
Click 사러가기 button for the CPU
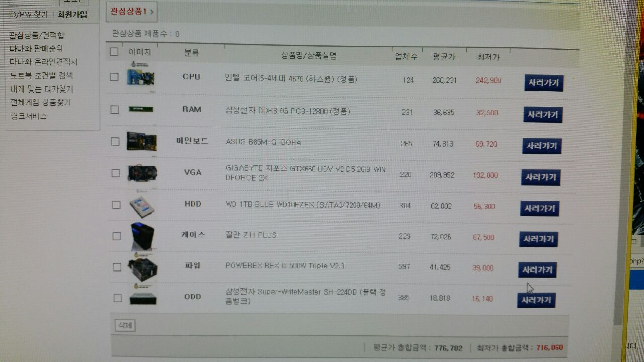pos(544,83)
